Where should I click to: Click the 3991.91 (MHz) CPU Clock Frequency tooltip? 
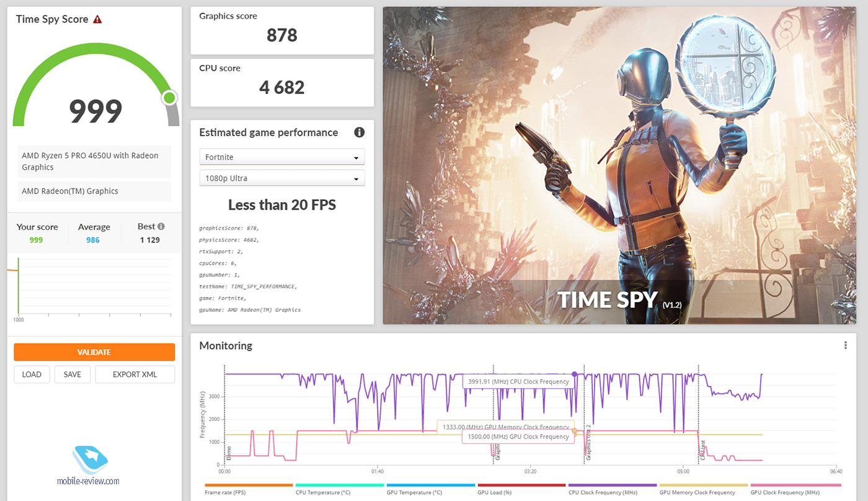(x=518, y=381)
